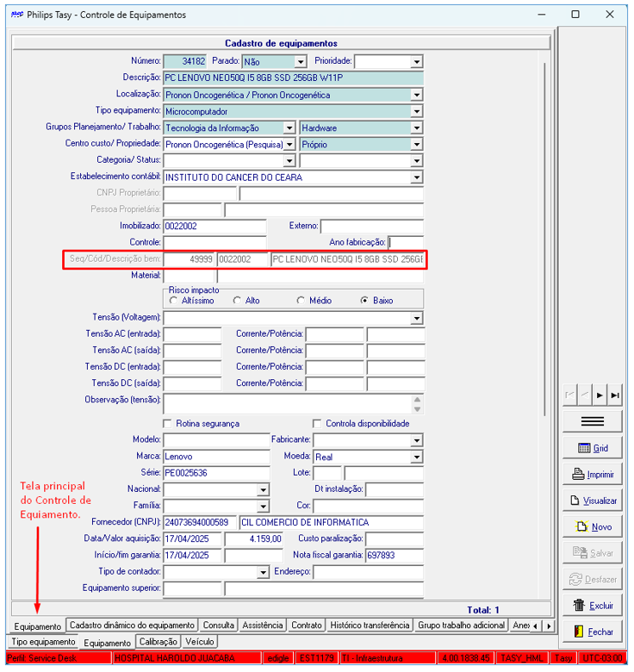This screenshot has width=634, height=672.
Task: Open the Hardware work group dropdown
Action: (416, 128)
